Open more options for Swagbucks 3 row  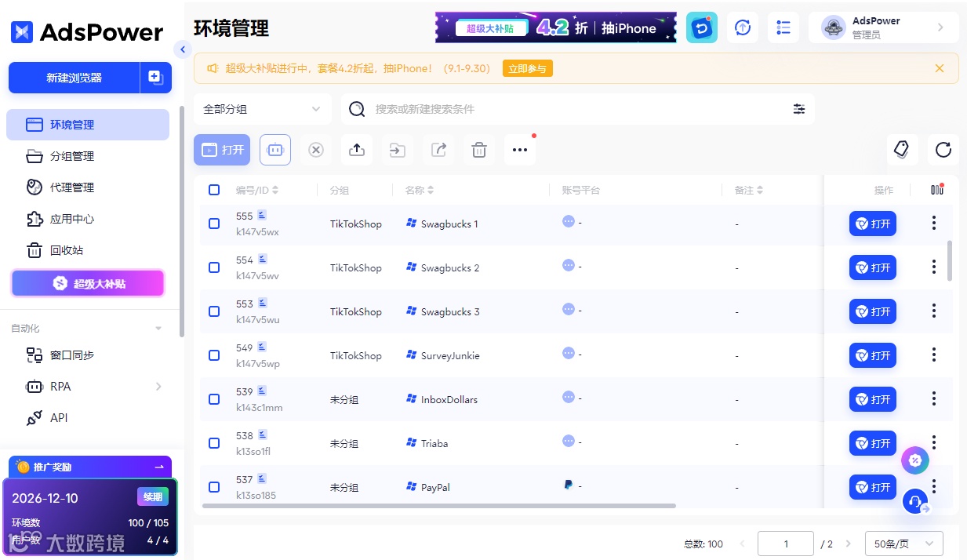point(934,311)
